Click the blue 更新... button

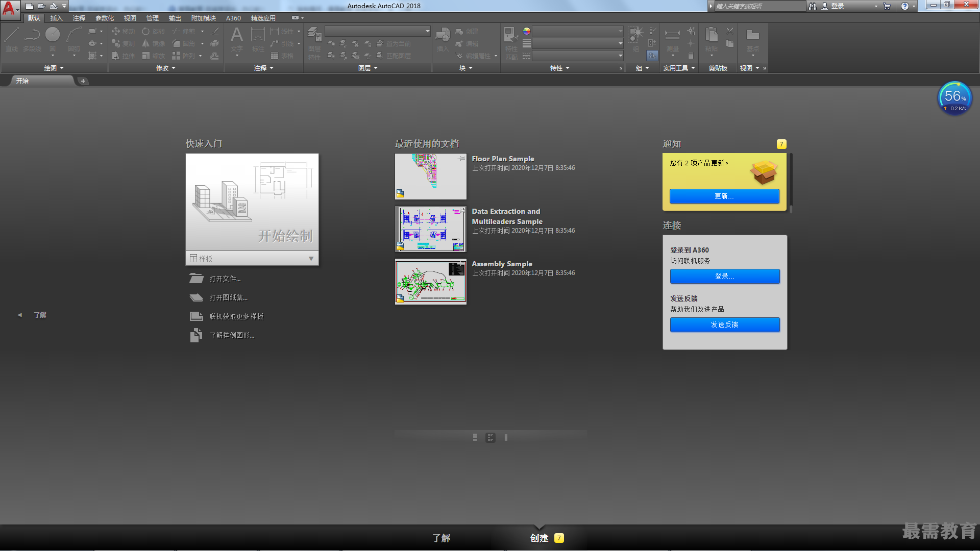tap(724, 196)
